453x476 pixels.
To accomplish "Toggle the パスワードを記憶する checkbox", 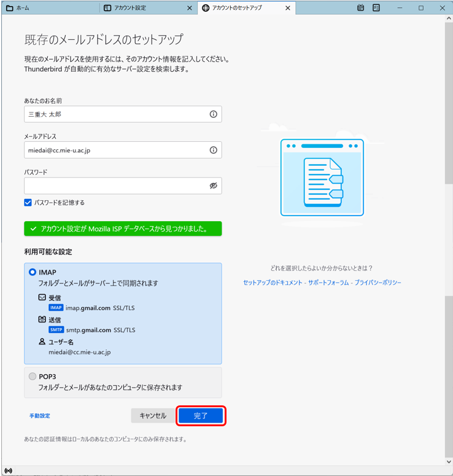I will (28, 203).
